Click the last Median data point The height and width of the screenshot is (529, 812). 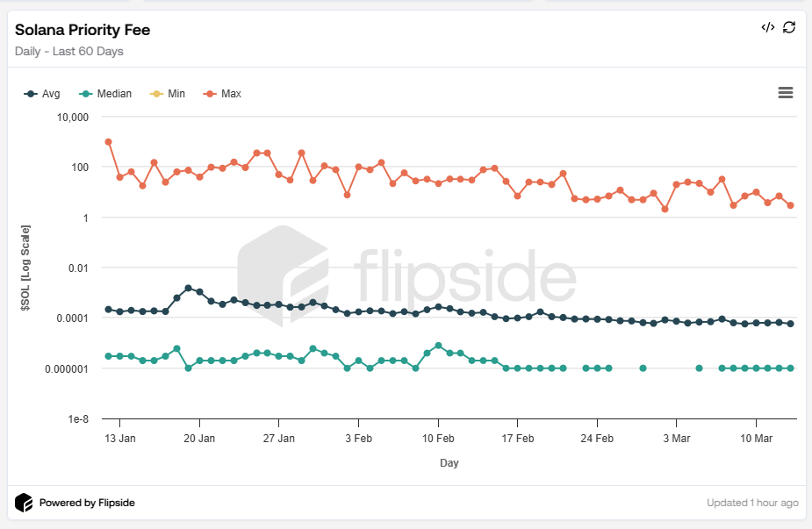click(790, 368)
